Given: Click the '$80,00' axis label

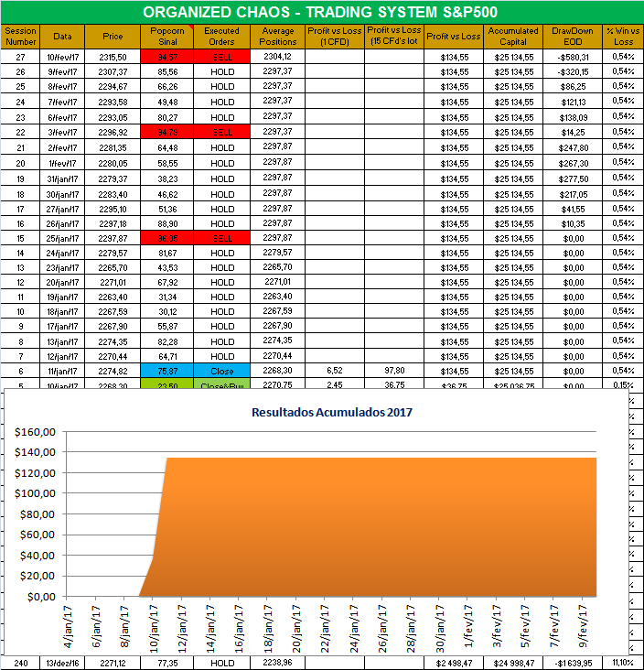Looking at the screenshot, I should point(38,514).
